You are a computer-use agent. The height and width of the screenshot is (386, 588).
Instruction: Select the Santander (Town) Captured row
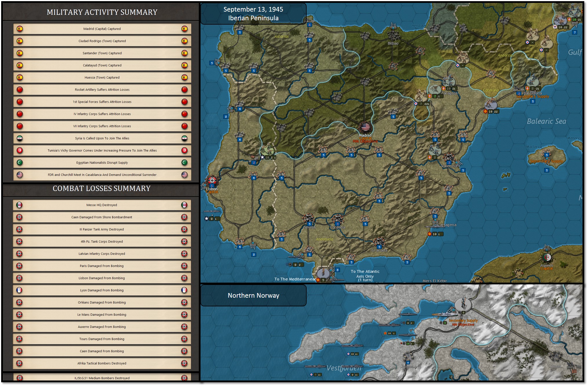click(x=102, y=53)
